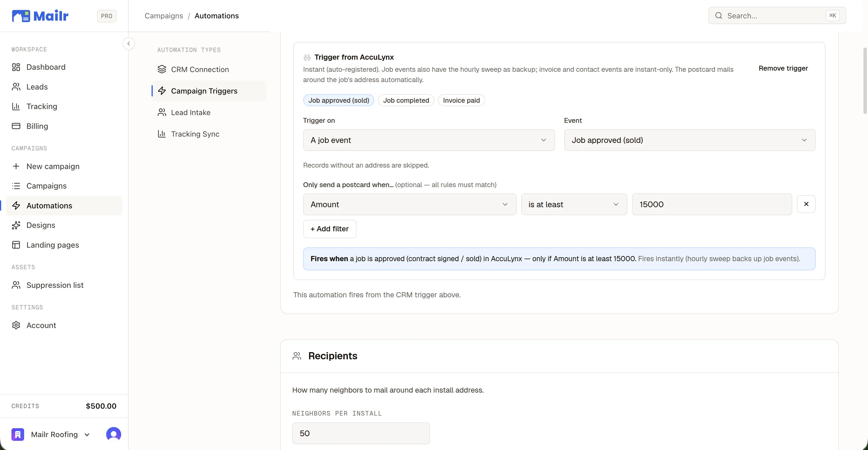Open the Billing page
The height and width of the screenshot is (450, 868).
tap(64, 126)
